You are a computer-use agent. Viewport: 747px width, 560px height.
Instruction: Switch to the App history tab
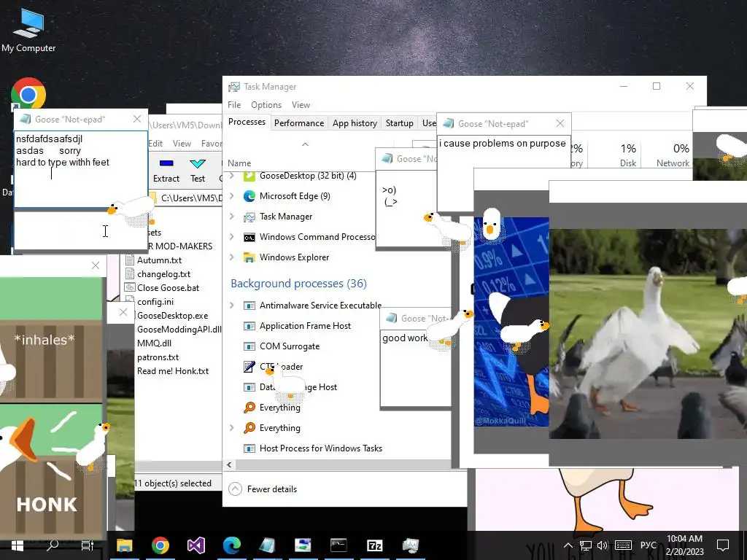pyautogui.click(x=355, y=122)
